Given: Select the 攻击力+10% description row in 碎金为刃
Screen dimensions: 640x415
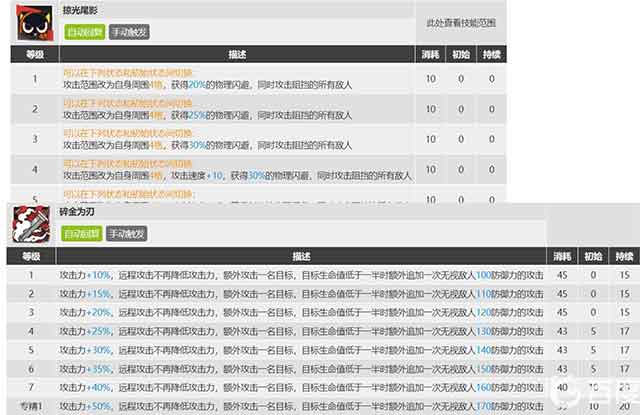Looking at the screenshot, I should coord(301,275).
